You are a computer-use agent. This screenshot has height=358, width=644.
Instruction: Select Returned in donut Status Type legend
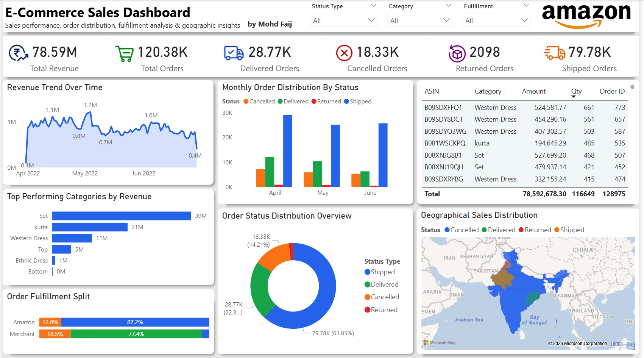pos(381,310)
